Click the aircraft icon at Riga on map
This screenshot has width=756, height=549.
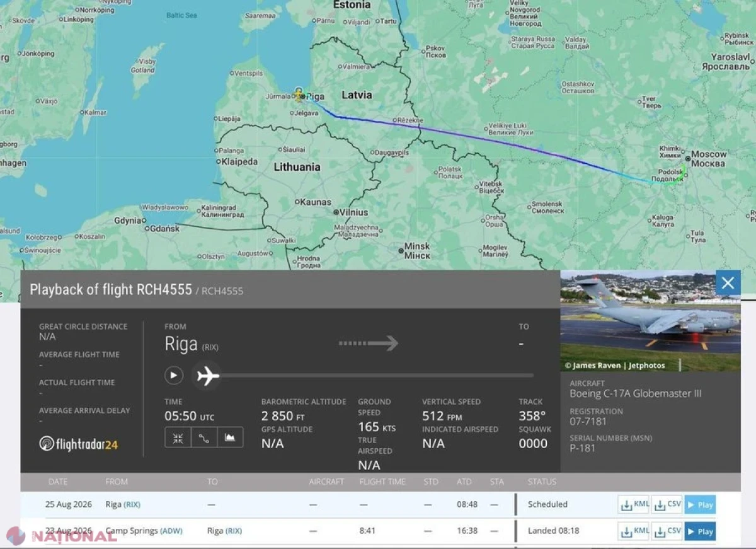pyautogui.click(x=298, y=95)
